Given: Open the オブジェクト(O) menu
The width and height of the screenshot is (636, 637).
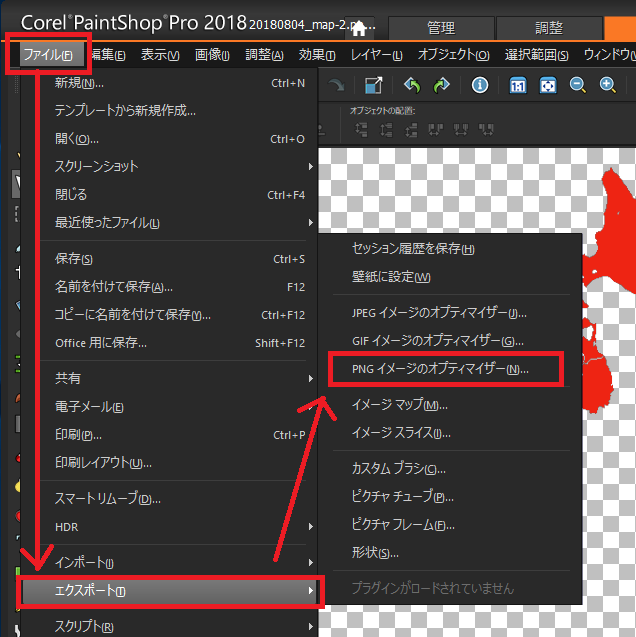Looking at the screenshot, I should (x=454, y=55).
